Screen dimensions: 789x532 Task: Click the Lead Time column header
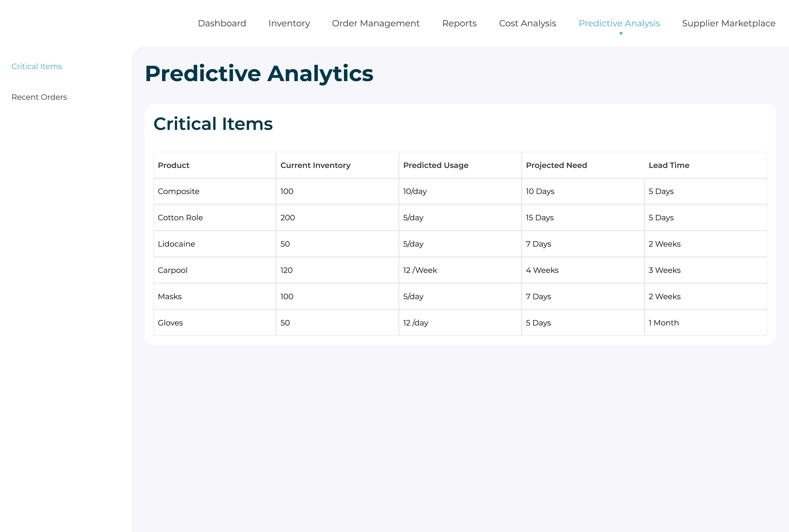point(669,165)
